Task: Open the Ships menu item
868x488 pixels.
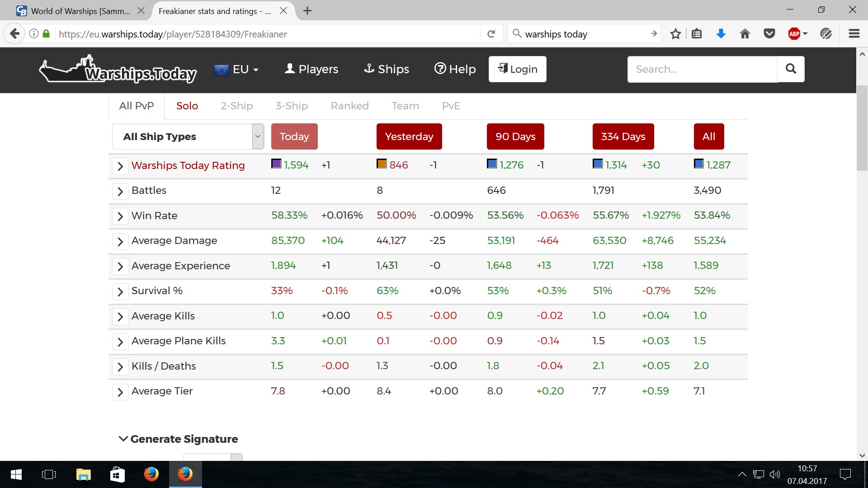Action: (x=387, y=69)
